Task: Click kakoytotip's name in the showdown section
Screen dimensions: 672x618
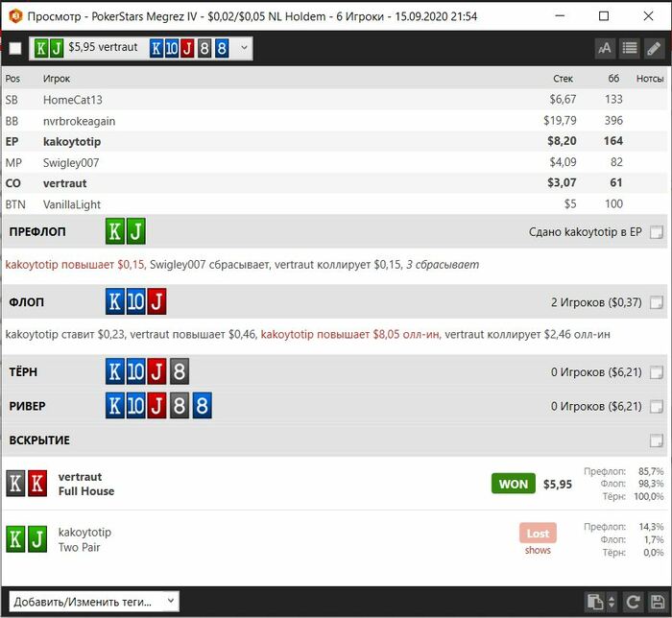Action: pyautogui.click(x=84, y=533)
